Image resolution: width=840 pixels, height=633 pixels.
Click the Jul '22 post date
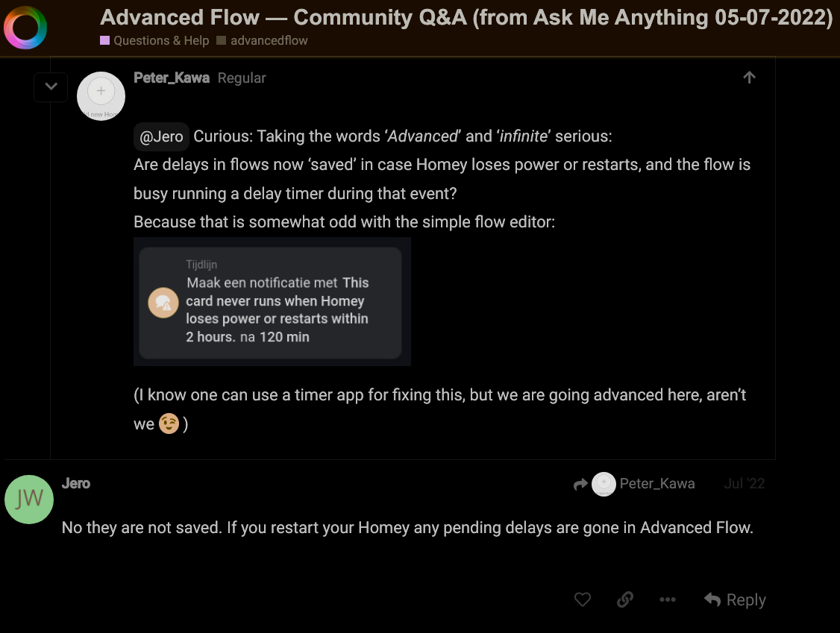pos(744,483)
